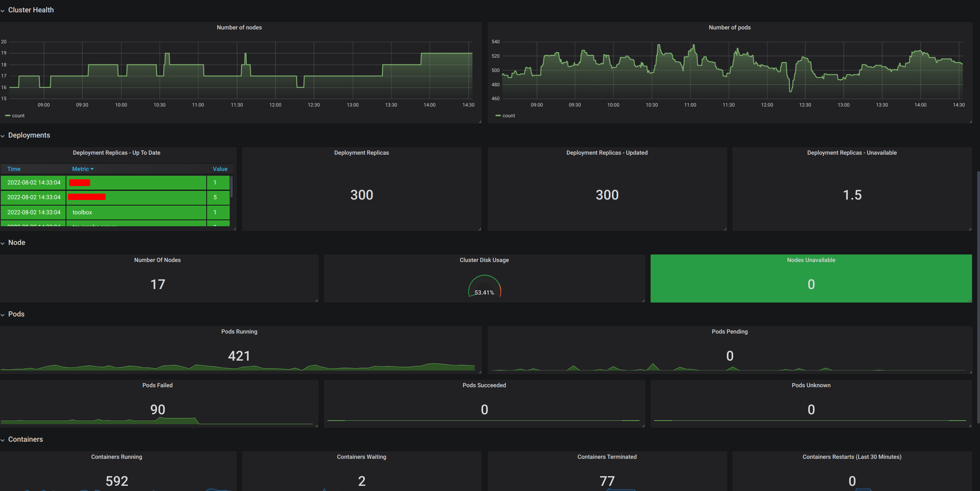Click the Deployment Replicas table scrollbar thumb
Image resolution: width=980 pixels, height=491 pixels.
click(231, 187)
